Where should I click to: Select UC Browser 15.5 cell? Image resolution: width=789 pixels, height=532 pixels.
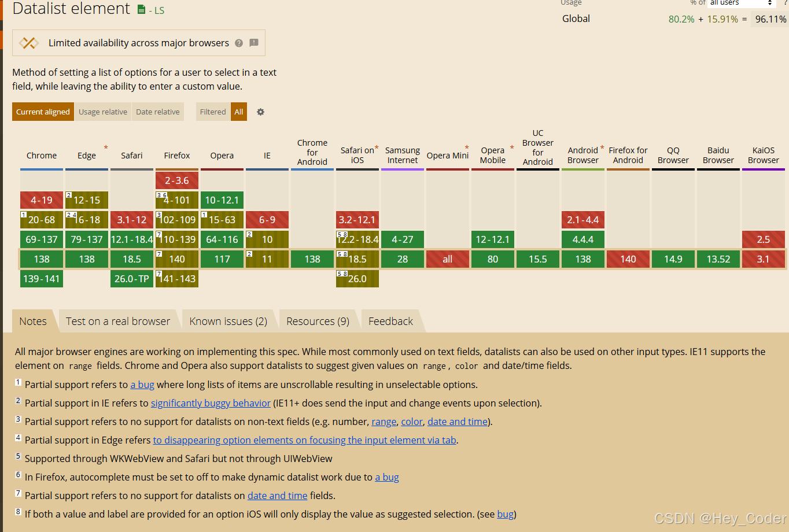pyautogui.click(x=538, y=259)
